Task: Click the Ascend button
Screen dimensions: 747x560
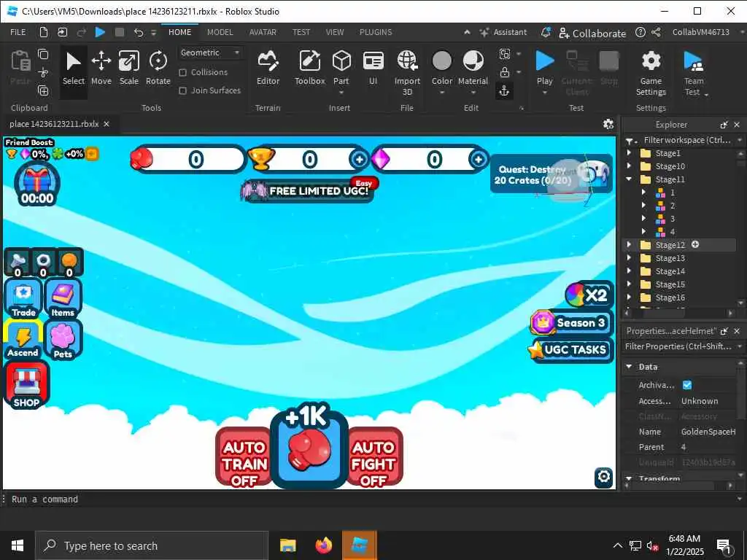Action: click(23, 340)
